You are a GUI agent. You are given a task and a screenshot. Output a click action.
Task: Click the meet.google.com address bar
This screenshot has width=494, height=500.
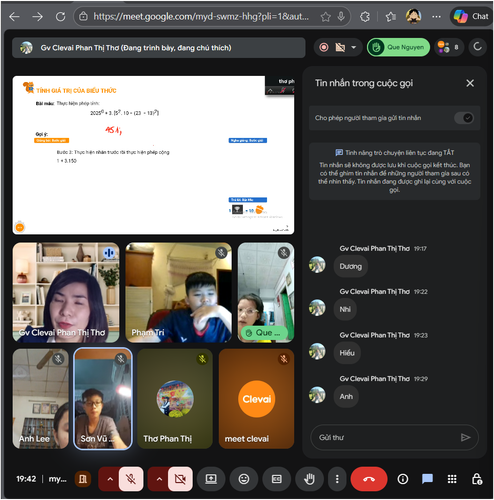[201, 16]
